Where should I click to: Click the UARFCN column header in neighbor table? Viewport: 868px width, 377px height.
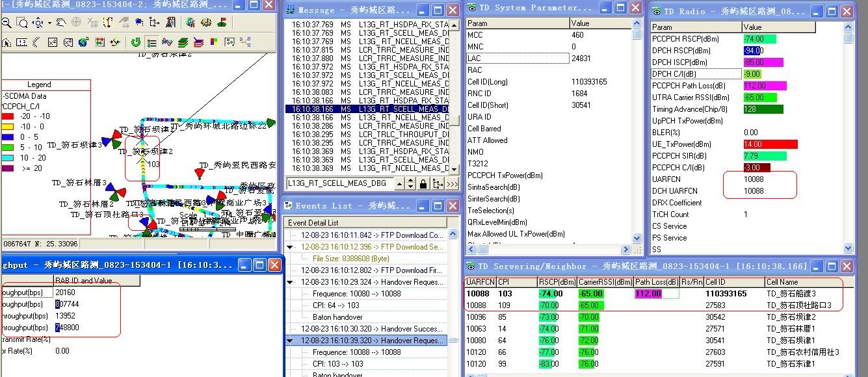point(480,282)
